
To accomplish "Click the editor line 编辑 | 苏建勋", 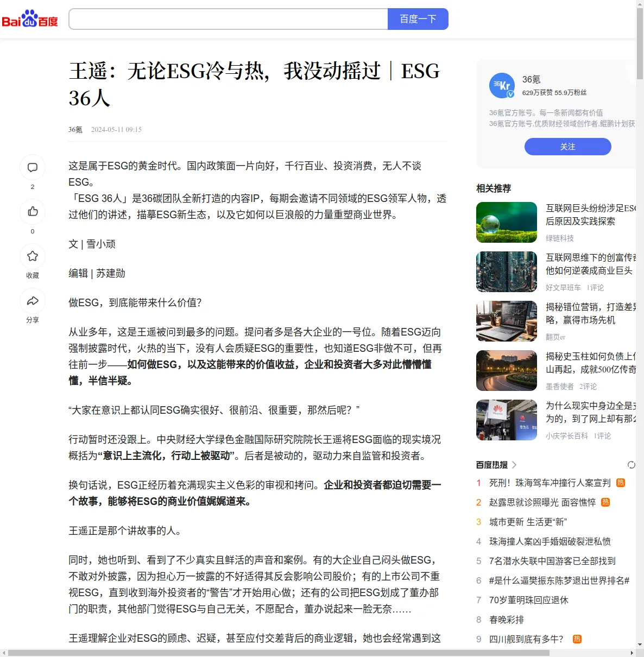I will [97, 273].
